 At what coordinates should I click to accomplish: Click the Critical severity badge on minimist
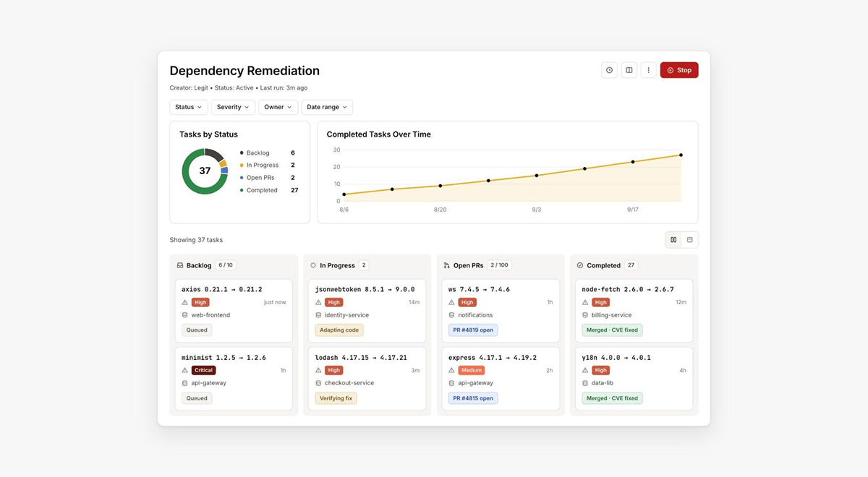(203, 370)
